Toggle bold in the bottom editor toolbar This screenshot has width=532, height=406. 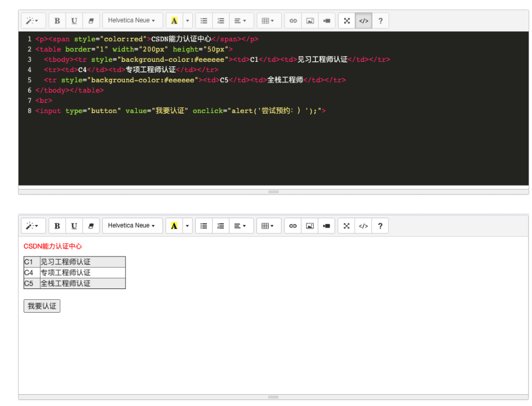pyautogui.click(x=57, y=226)
